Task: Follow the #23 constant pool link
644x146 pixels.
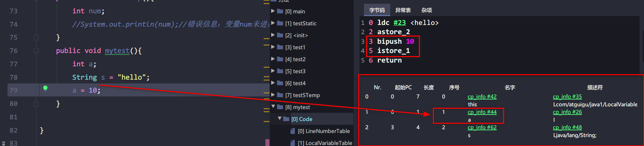Action: [x=399, y=23]
